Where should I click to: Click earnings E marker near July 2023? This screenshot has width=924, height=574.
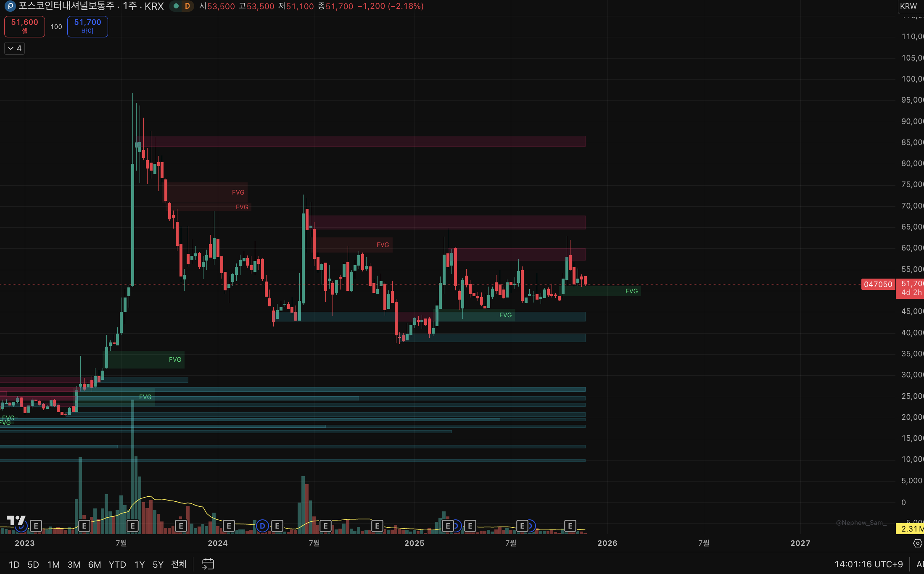132,526
